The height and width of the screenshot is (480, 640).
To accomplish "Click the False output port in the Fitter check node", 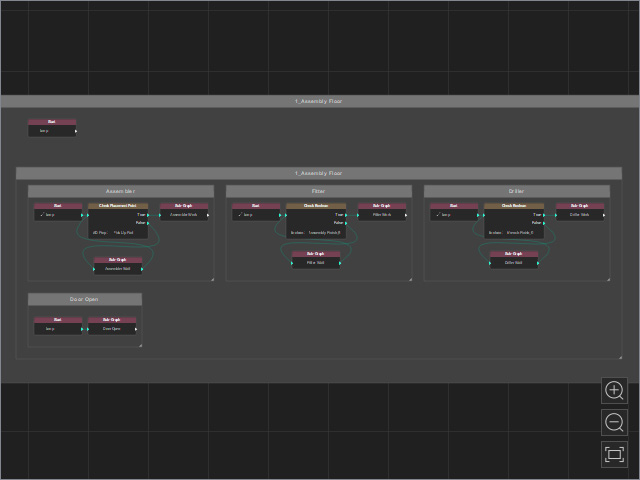I will click(x=346, y=223).
